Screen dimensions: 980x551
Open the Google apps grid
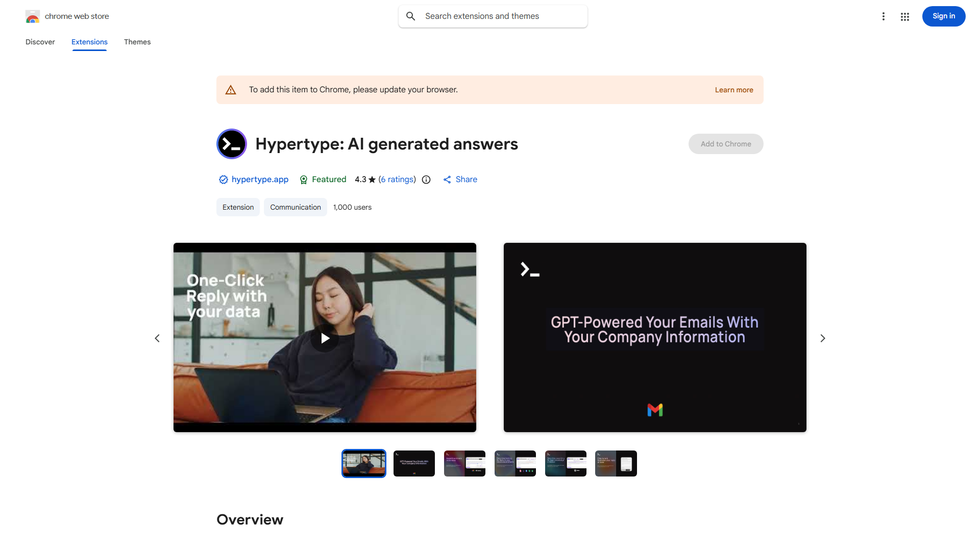click(x=905, y=16)
